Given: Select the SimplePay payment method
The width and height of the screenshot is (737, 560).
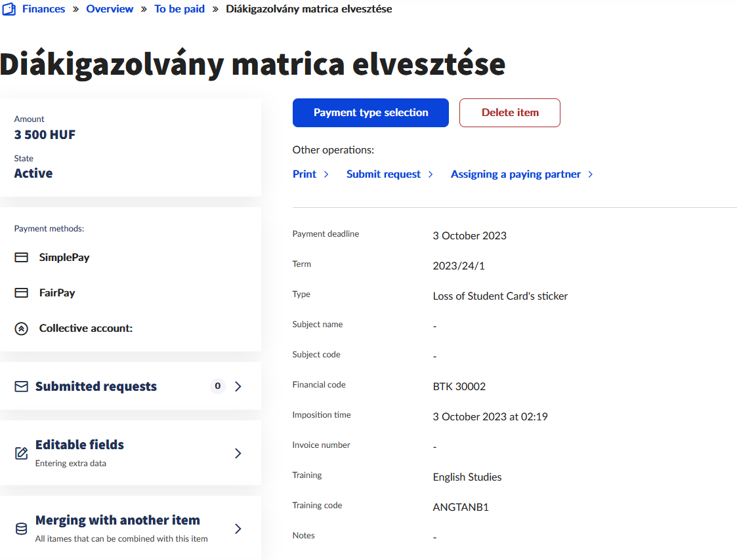Looking at the screenshot, I should pyautogui.click(x=64, y=258).
